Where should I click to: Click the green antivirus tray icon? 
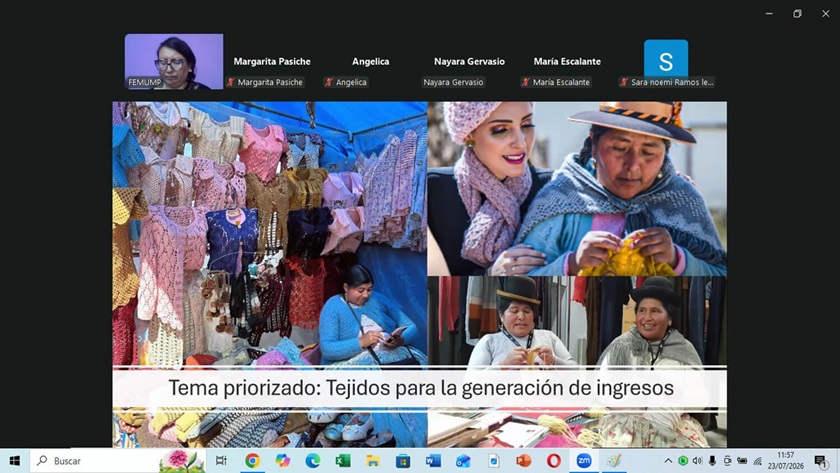click(x=682, y=461)
